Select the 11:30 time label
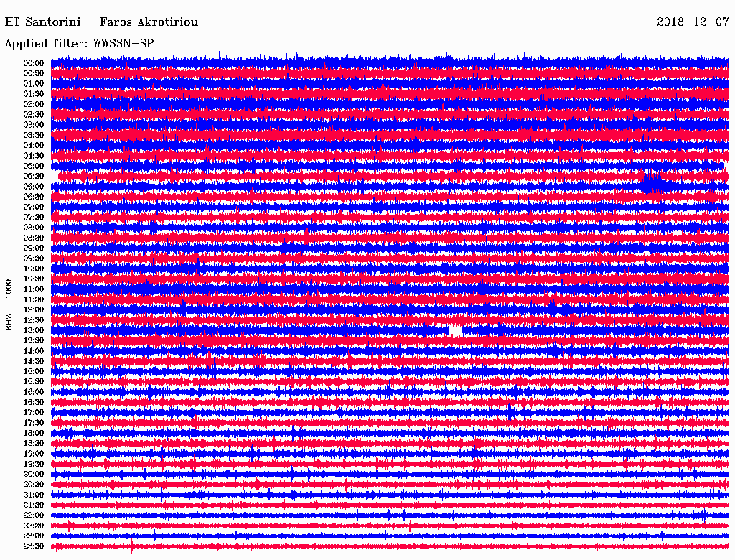Screen dimensions: 735x560 point(34,299)
